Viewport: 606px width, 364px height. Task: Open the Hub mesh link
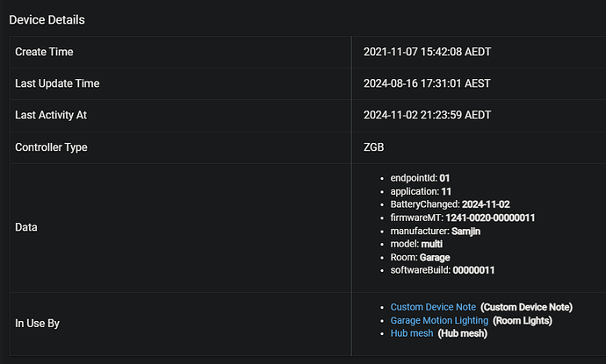click(x=412, y=335)
